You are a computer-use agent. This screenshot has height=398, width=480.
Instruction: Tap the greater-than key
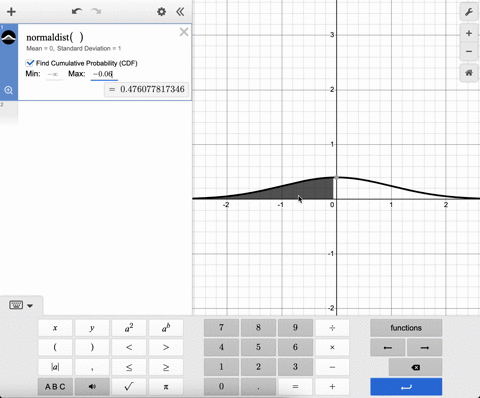(x=166, y=347)
